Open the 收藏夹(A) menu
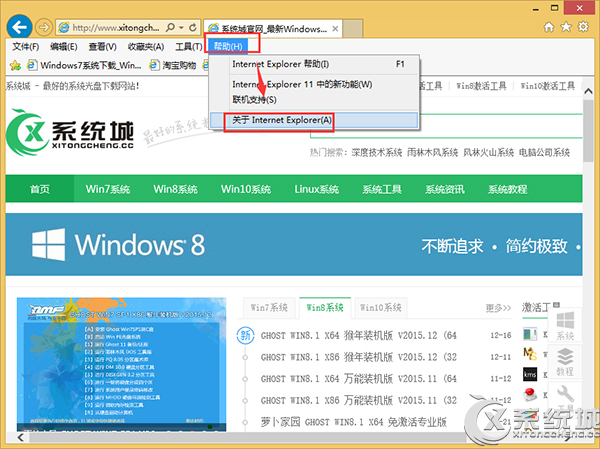600x449 pixels. (146, 47)
